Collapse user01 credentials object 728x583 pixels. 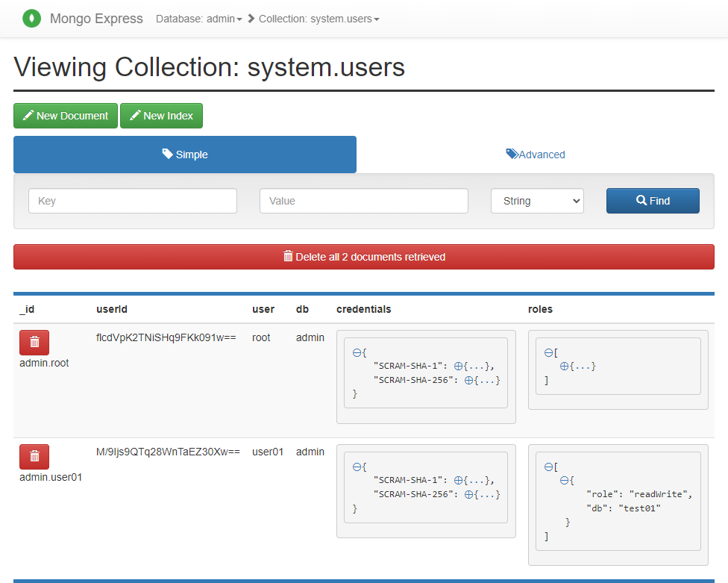coord(357,467)
